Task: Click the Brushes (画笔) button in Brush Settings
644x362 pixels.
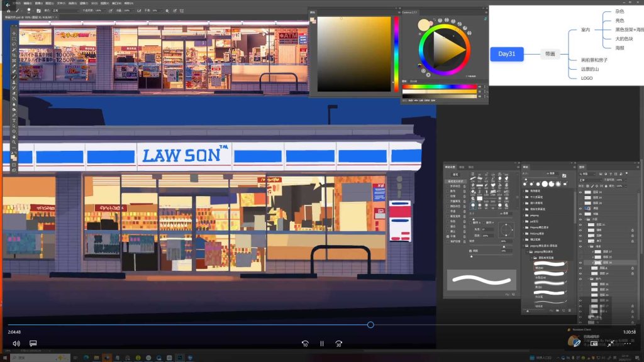Action: coord(455,175)
